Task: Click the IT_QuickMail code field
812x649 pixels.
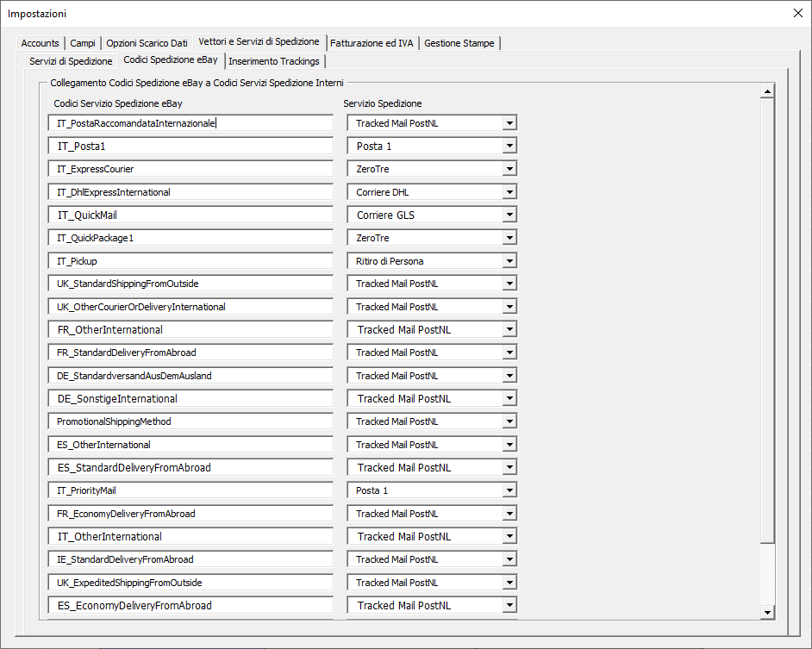Action: point(191,215)
